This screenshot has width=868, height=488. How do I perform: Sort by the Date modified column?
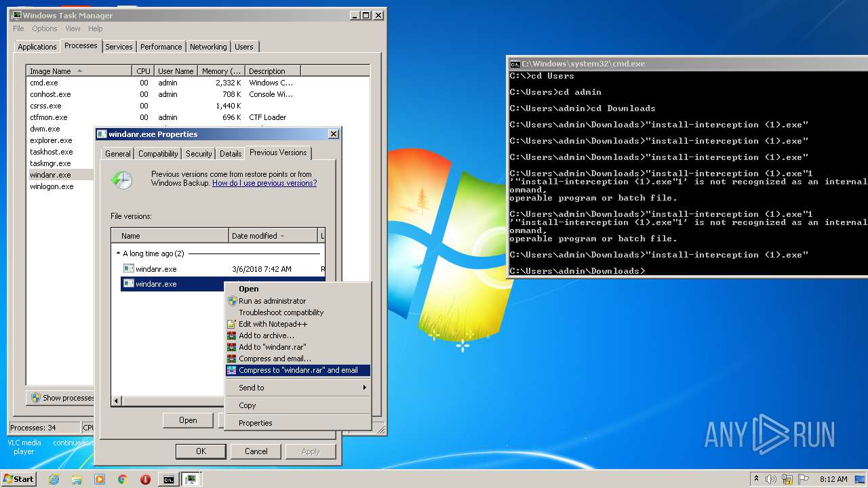(273, 236)
